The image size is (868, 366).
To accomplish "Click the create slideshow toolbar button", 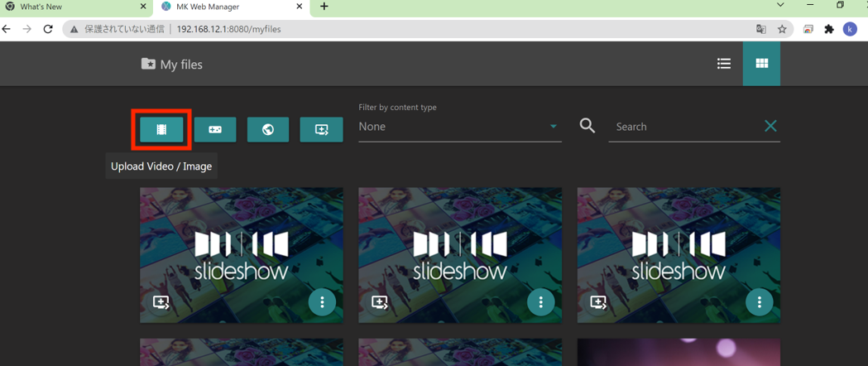I will coord(321,129).
